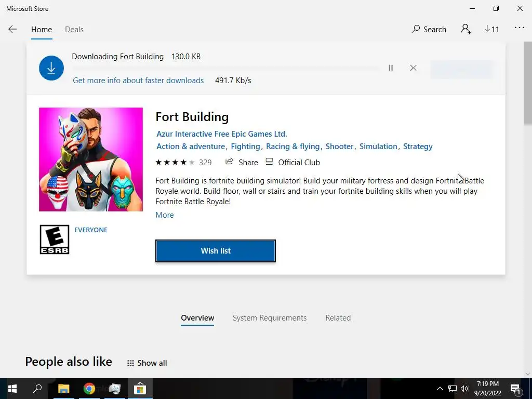Switch to the Home tab
Viewport: 532px width, 399px height.
[42, 30]
